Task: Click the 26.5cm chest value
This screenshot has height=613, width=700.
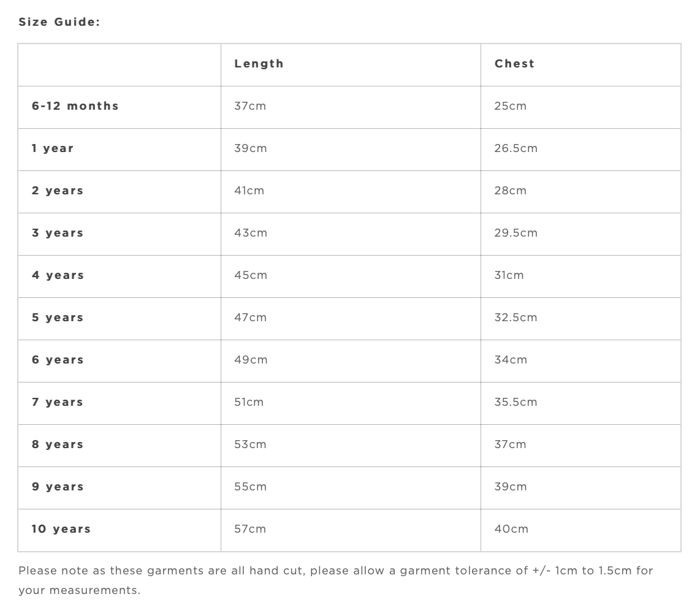Action: pos(515,148)
